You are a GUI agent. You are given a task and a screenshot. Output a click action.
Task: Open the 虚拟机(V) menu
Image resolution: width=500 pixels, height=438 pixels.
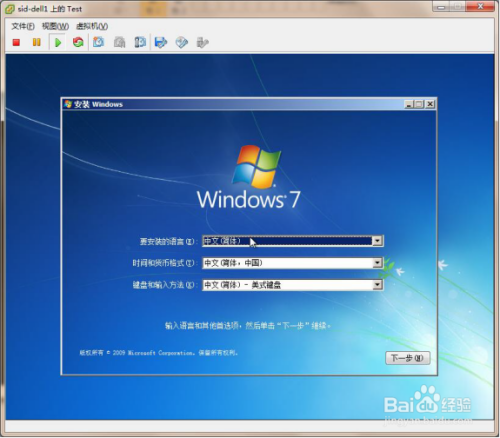(x=92, y=26)
